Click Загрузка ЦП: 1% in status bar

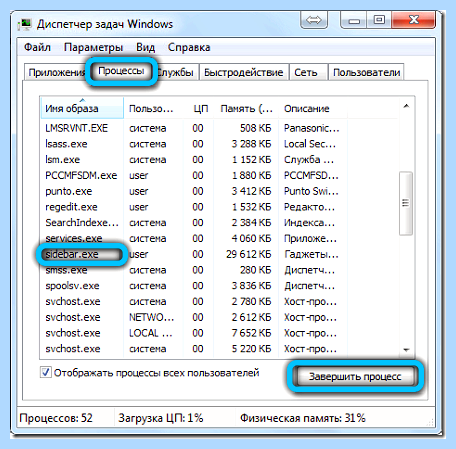161,418
